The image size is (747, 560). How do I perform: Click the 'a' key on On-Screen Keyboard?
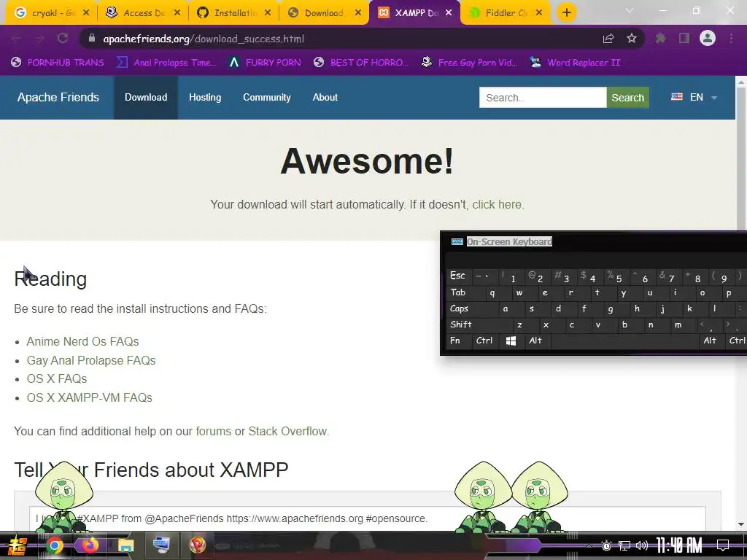[506, 308]
